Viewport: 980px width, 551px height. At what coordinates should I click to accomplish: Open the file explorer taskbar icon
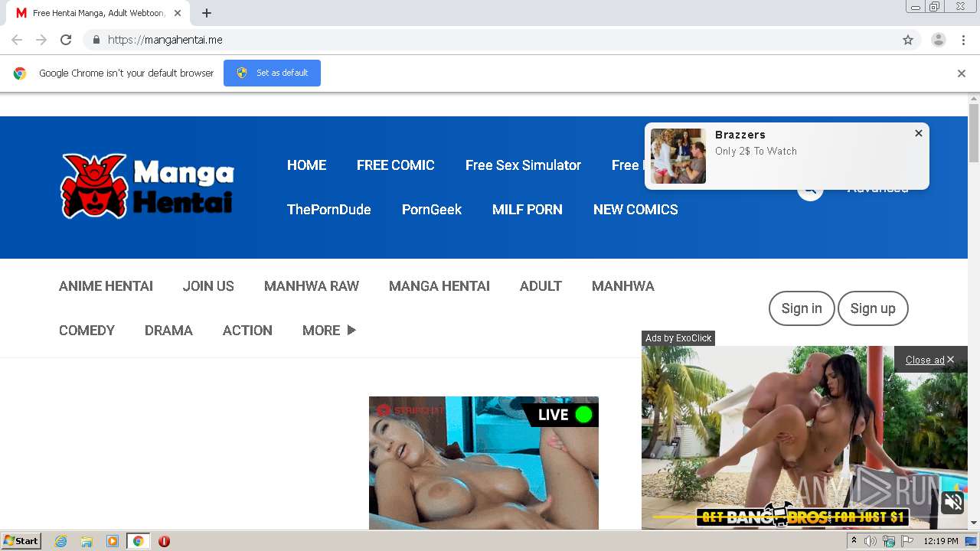[x=87, y=541]
